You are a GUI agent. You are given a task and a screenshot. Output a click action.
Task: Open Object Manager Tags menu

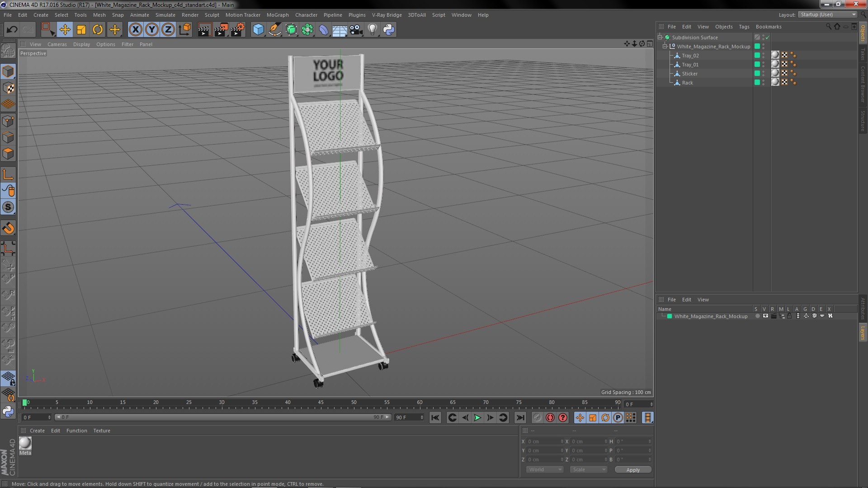click(x=744, y=27)
